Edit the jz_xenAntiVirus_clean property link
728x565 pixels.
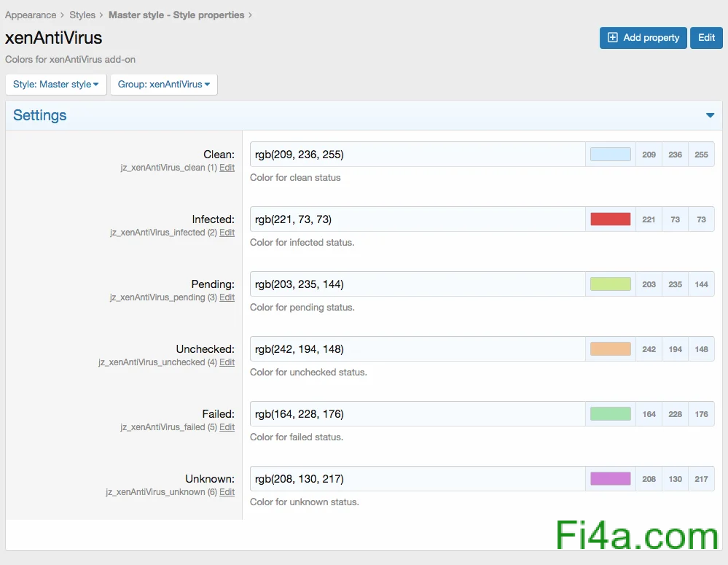point(227,168)
